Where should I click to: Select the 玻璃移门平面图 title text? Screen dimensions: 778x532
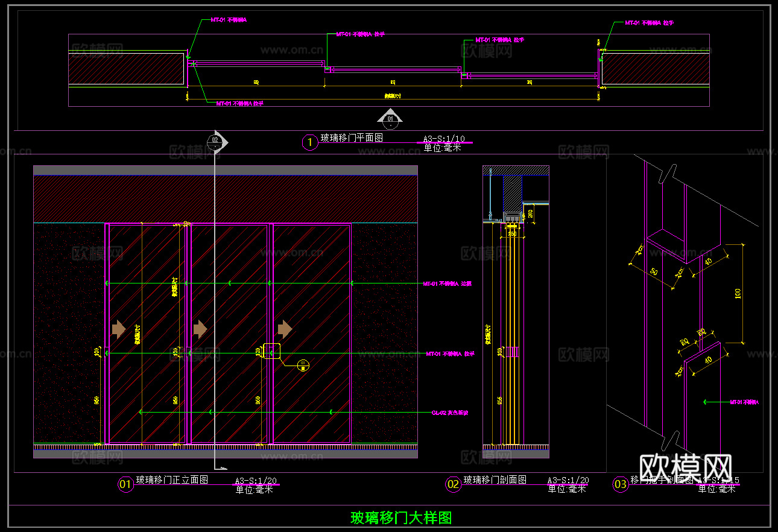point(352,138)
